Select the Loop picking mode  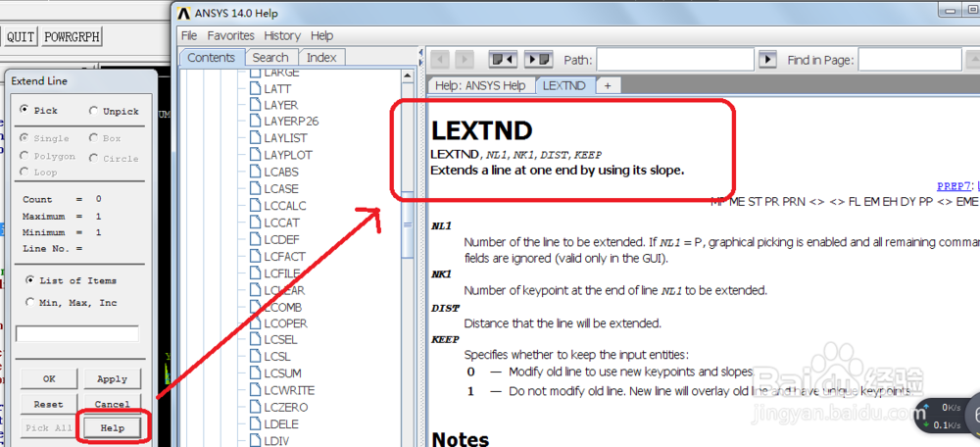[x=24, y=172]
